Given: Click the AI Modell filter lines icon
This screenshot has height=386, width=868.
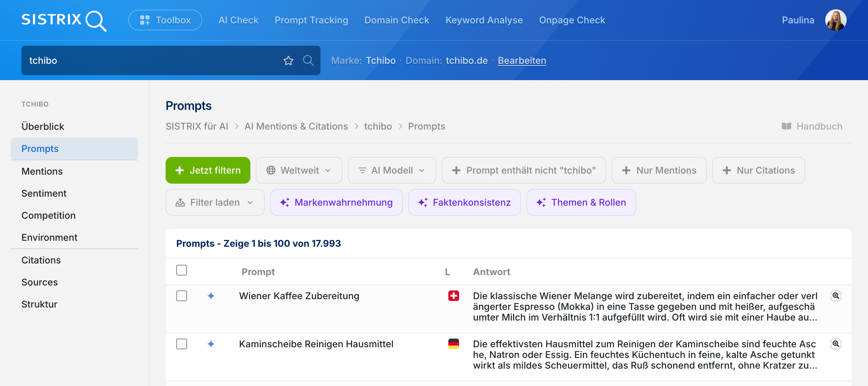Looking at the screenshot, I should point(362,170).
